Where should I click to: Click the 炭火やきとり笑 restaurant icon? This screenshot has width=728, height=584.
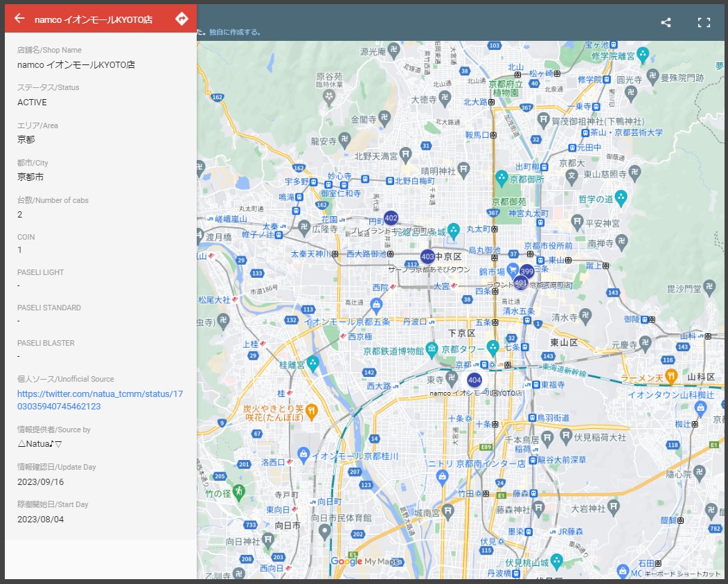pyautogui.click(x=312, y=412)
